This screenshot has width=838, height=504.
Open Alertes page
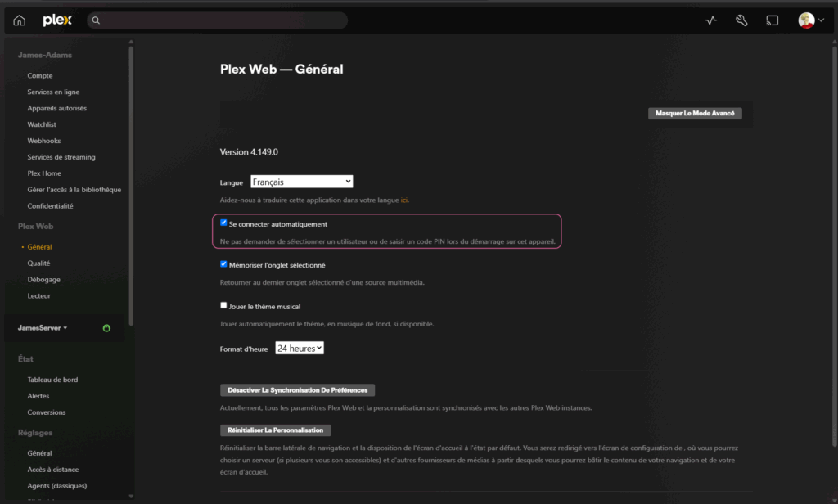click(38, 396)
